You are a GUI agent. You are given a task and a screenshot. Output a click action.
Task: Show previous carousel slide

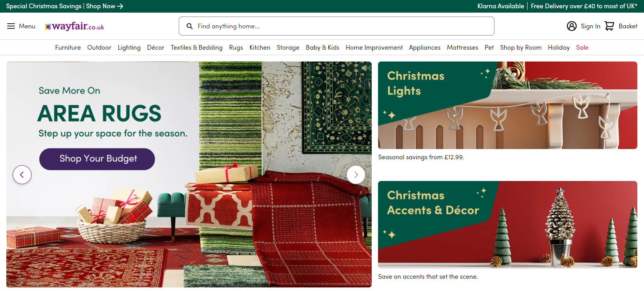click(22, 175)
